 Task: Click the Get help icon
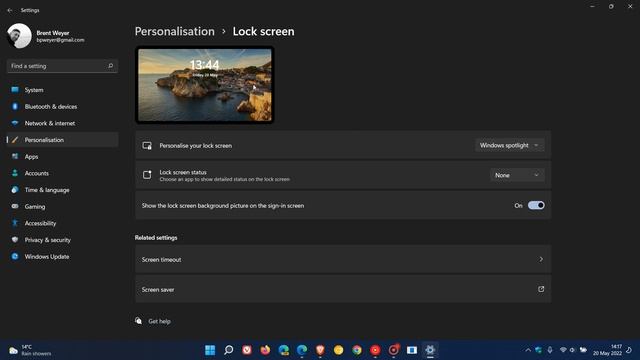click(139, 321)
